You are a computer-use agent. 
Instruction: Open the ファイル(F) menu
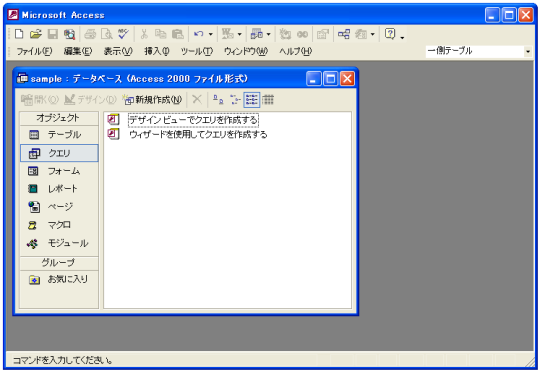34,51
